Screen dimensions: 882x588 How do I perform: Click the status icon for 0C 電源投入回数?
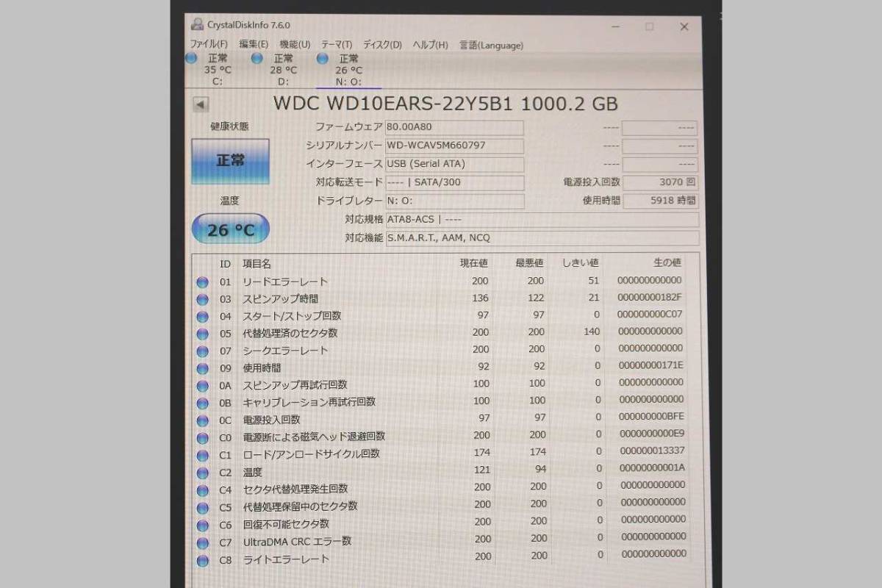coord(202,420)
